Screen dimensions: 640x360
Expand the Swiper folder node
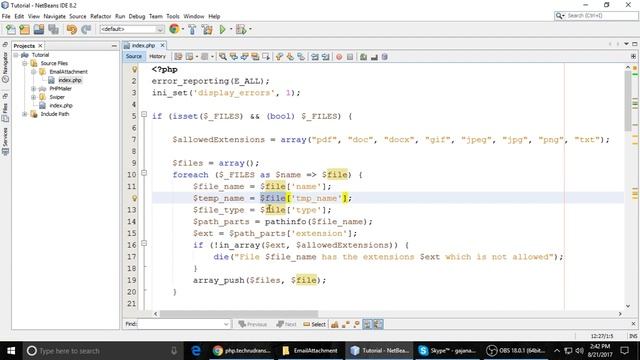point(33,97)
